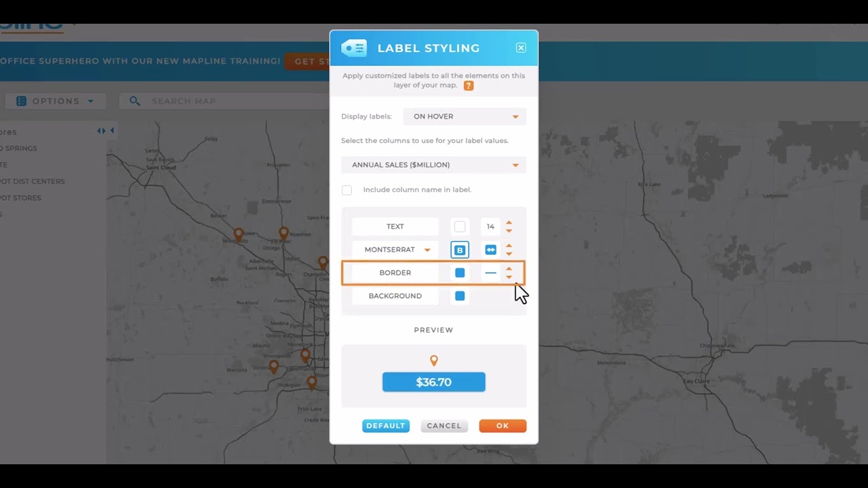
Task: Open the ANNUAL SALES ($MILLION) column dropdown
Action: tap(433, 165)
